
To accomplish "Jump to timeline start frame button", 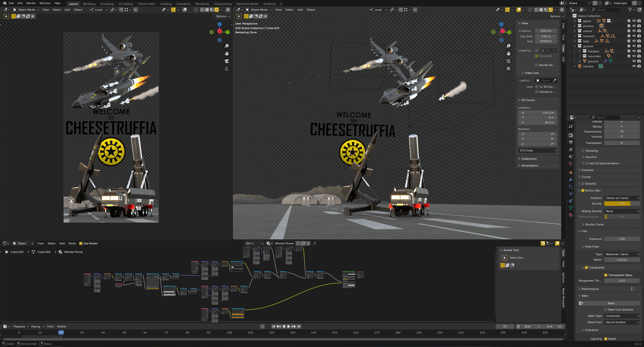I will coord(273,326).
